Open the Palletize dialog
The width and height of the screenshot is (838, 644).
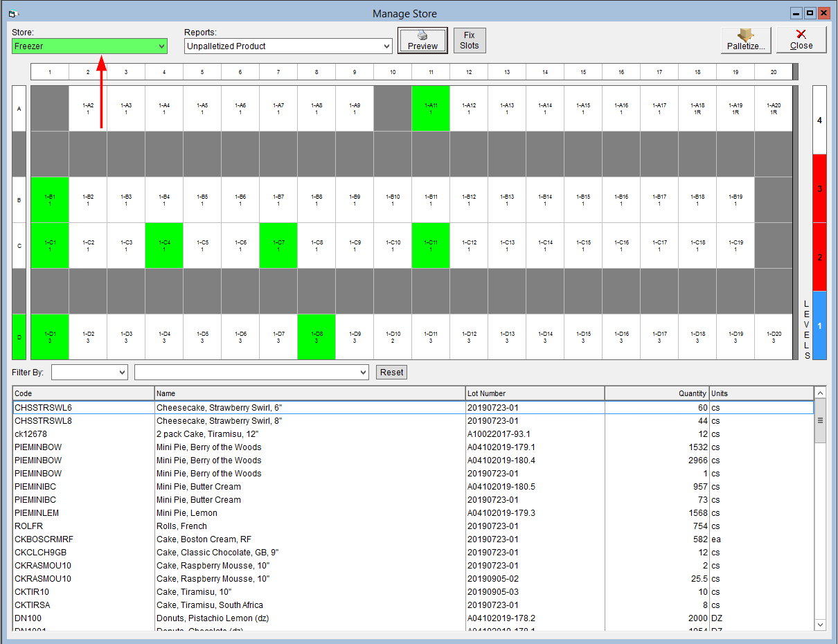click(x=746, y=40)
